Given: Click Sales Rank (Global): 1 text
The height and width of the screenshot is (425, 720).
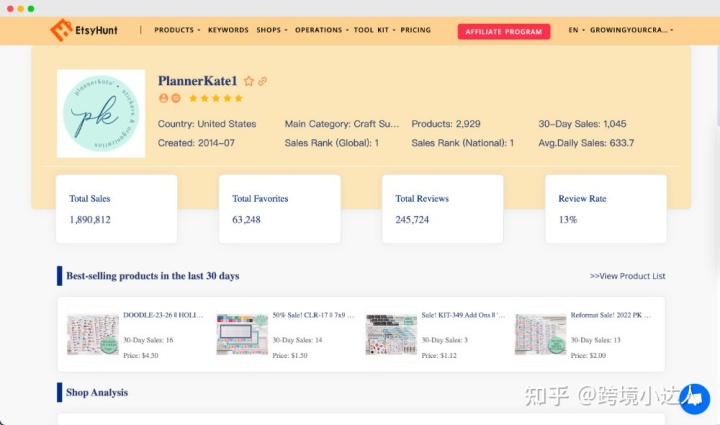Looking at the screenshot, I should pyautogui.click(x=332, y=143).
